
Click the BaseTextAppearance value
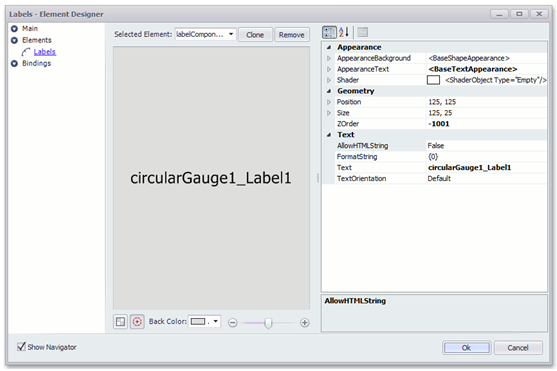(472, 69)
